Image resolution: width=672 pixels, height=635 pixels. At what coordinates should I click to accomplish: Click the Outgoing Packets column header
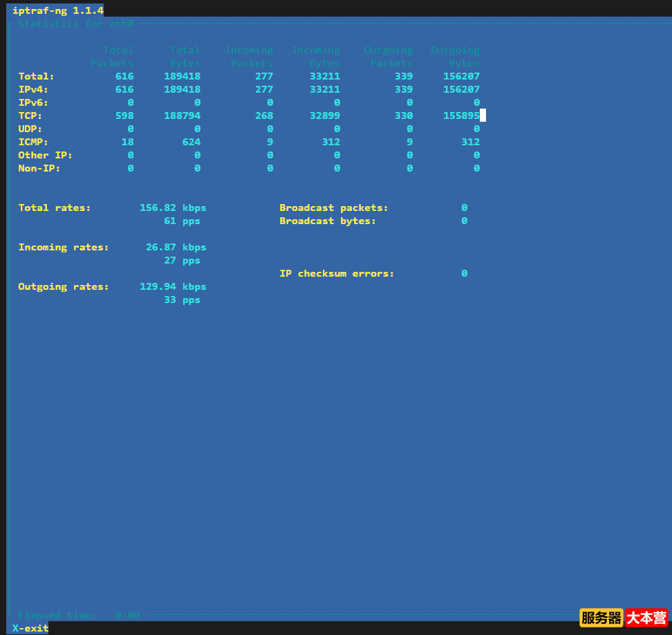(x=389, y=56)
